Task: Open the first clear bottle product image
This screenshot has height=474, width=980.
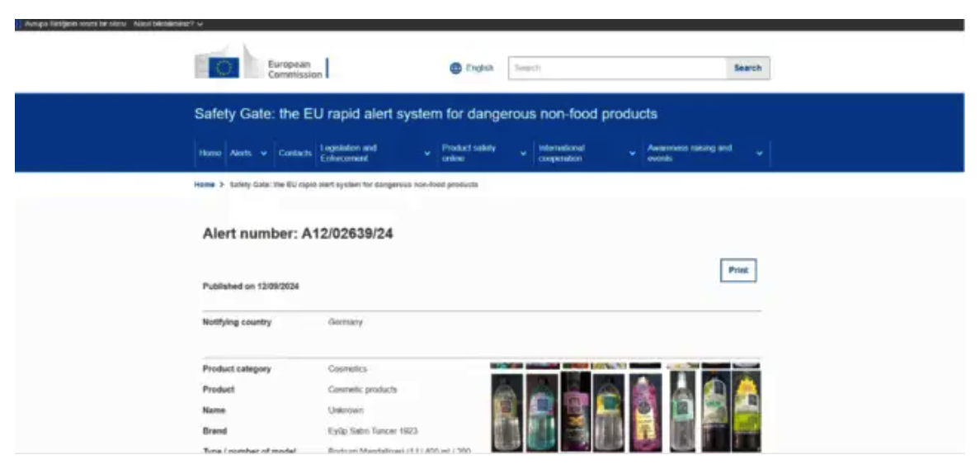Action: click(x=506, y=407)
